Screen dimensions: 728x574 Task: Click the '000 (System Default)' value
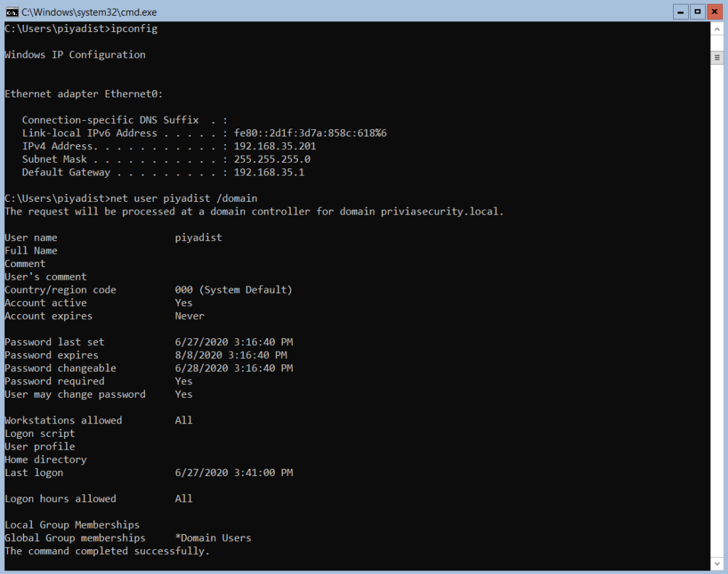[x=233, y=290]
